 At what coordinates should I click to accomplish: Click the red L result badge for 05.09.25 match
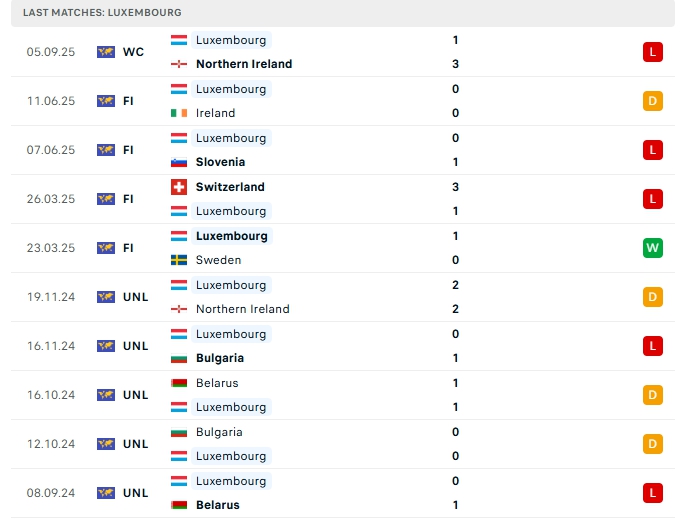[652, 52]
